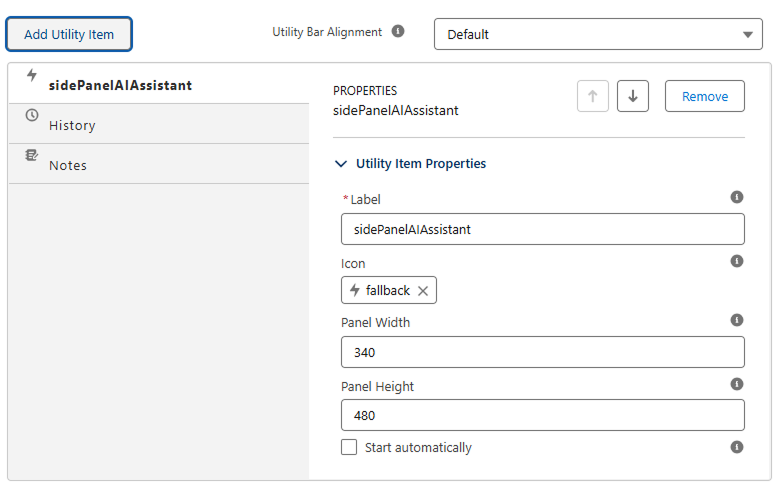783x496 pixels.
Task: Click the Panel Height info icon
Action: (737, 384)
